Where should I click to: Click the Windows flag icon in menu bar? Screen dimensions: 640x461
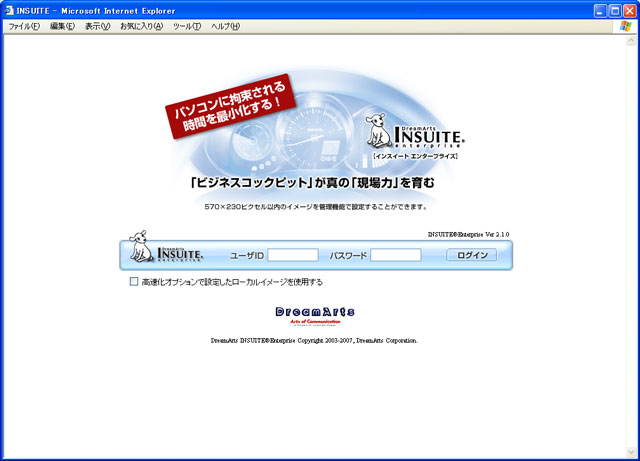point(625,27)
